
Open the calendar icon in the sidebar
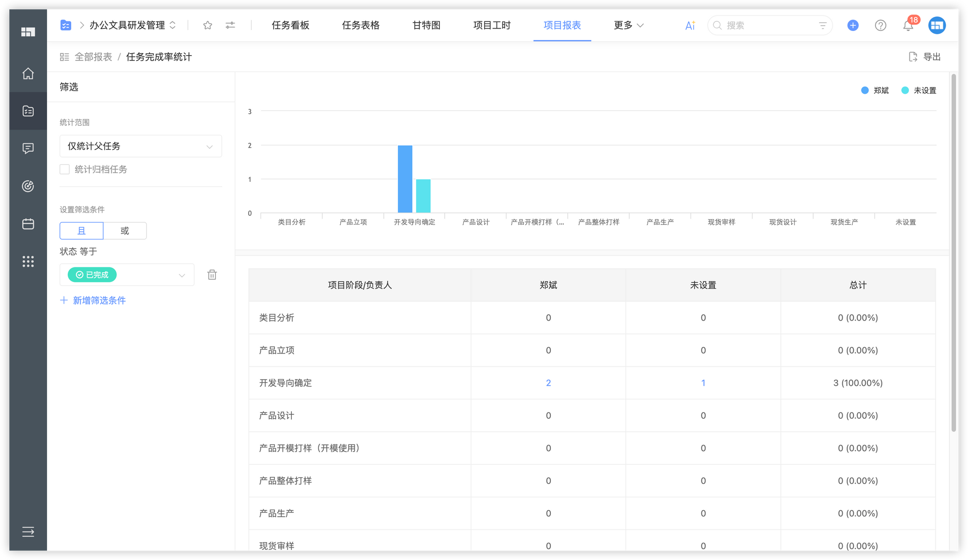28,224
